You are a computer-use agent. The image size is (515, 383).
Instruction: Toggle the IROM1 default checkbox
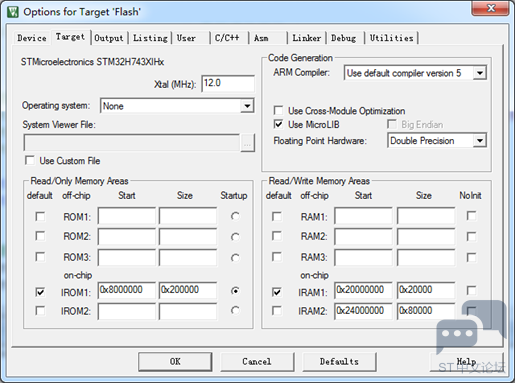pos(40,292)
